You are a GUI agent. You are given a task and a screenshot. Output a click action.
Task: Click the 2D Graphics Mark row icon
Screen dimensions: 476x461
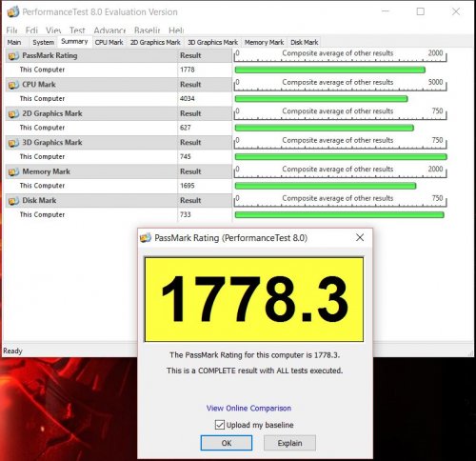point(13,113)
